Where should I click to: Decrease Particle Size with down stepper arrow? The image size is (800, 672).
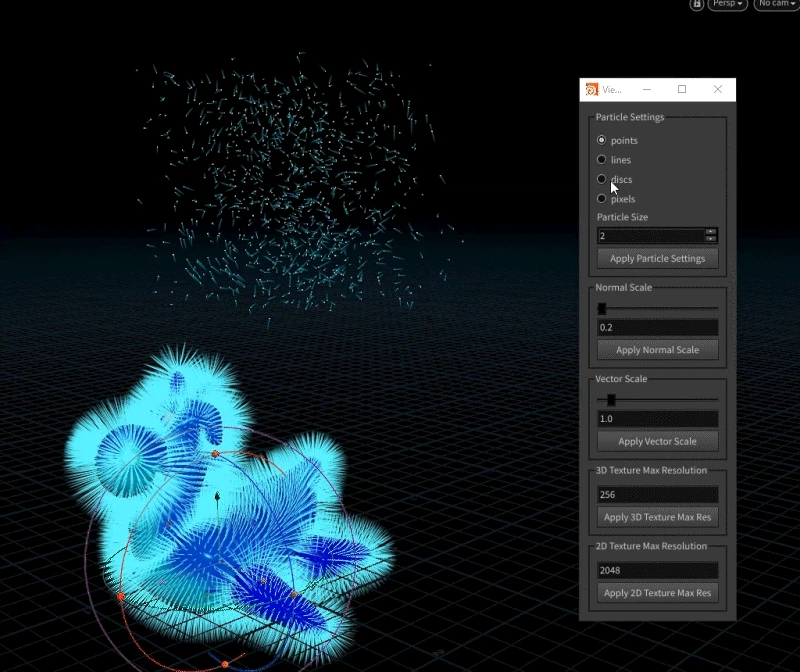pos(711,239)
